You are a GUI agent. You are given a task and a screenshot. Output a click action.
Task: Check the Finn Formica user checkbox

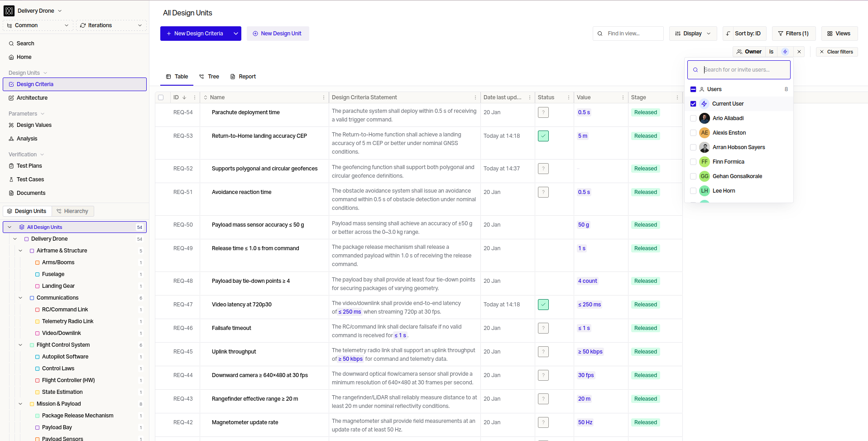[693, 162]
